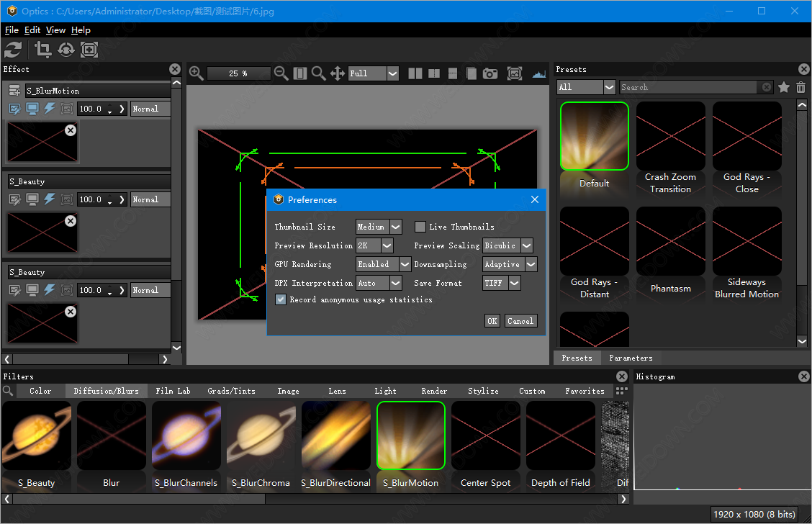This screenshot has width=812, height=524.
Task: Enable horizontal split comparison view
Action: tap(453, 73)
